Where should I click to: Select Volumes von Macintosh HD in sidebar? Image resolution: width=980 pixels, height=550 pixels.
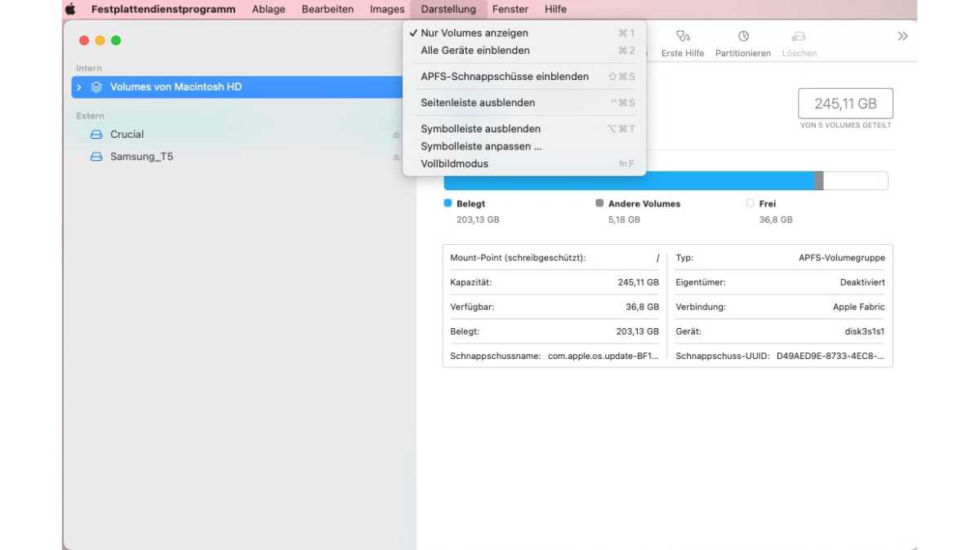pyautogui.click(x=238, y=87)
